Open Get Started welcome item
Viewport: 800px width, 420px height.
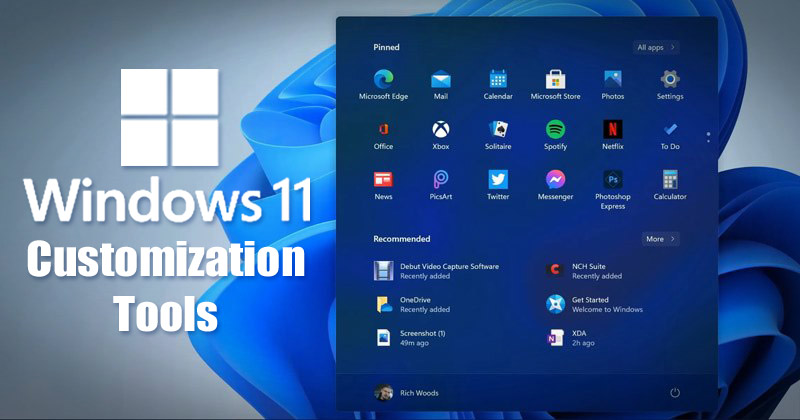(595, 305)
